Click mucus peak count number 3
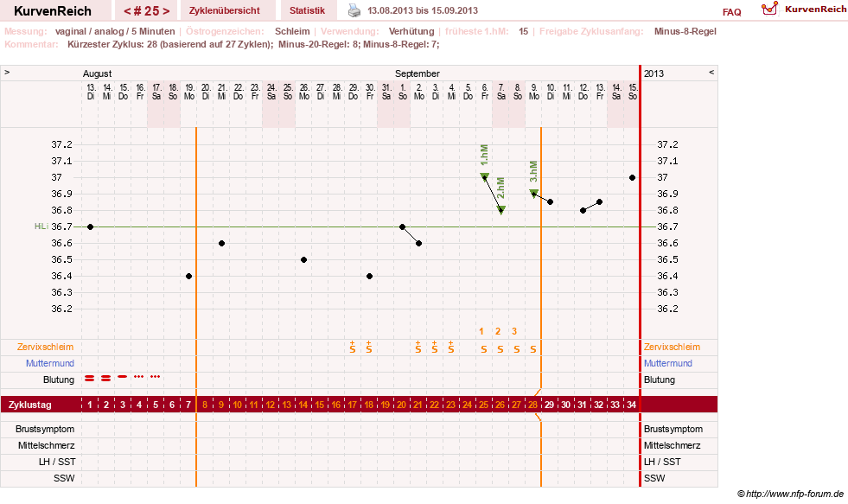 coord(514,331)
